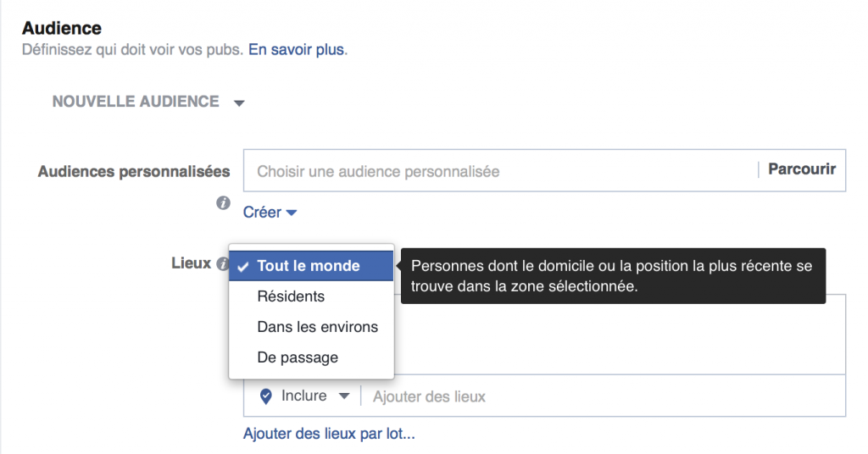
Task: Click the dark tooltip about Personnes dont le domicile
Action: click(612, 276)
